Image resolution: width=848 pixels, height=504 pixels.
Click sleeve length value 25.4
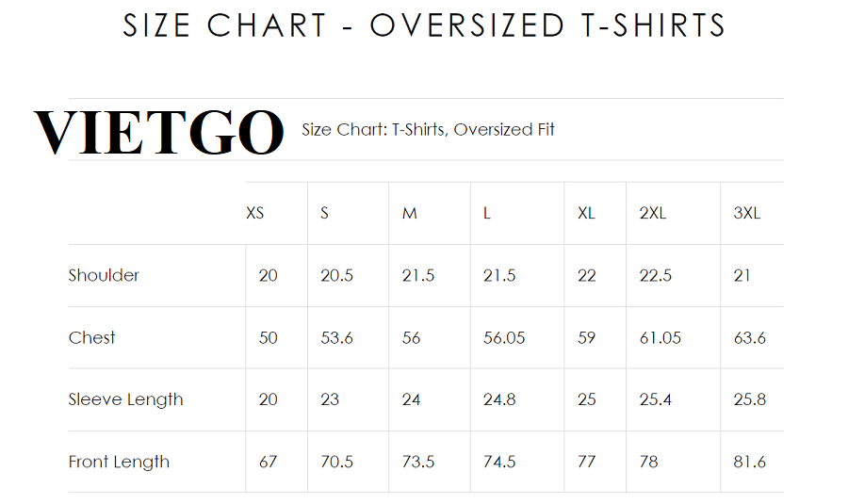(656, 399)
